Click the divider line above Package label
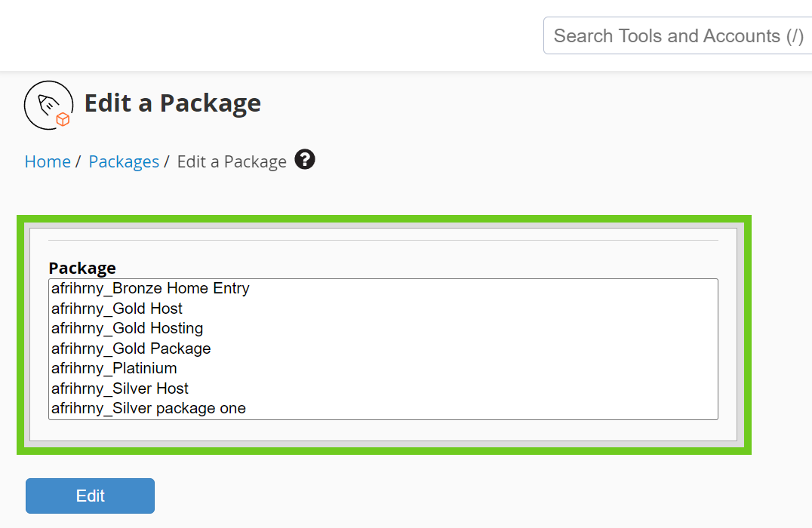Image resolution: width=812 pixels, height=528 pixels. pos(383,240)
